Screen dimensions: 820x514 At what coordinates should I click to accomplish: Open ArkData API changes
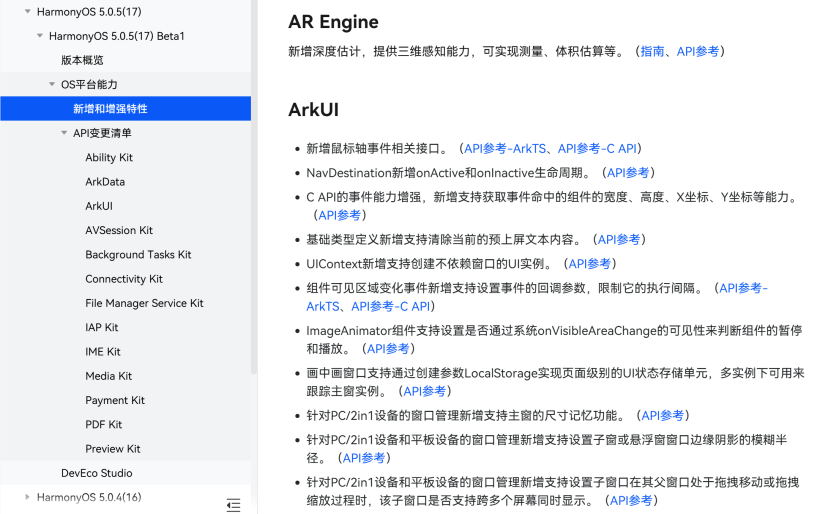click(105, 181)
